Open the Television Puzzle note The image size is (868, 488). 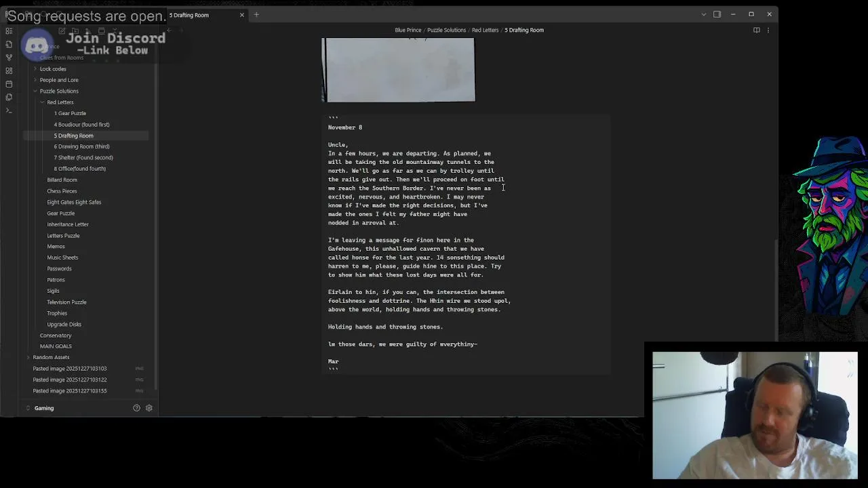66,302
